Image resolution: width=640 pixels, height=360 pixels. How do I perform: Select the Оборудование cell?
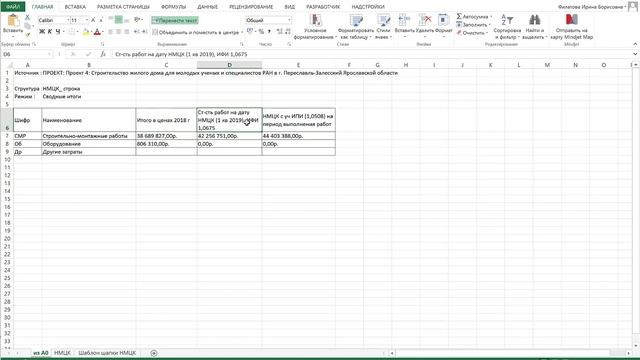(89, 144)
